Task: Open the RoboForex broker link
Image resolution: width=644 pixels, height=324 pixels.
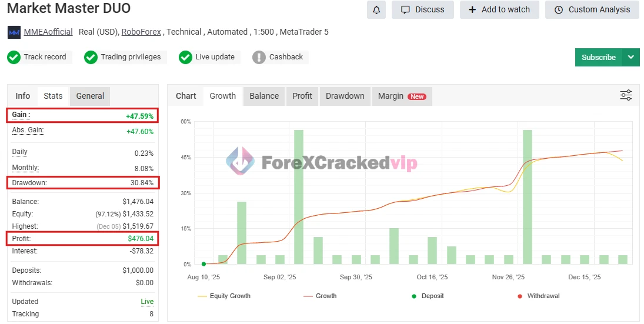Action: (141, 32)
